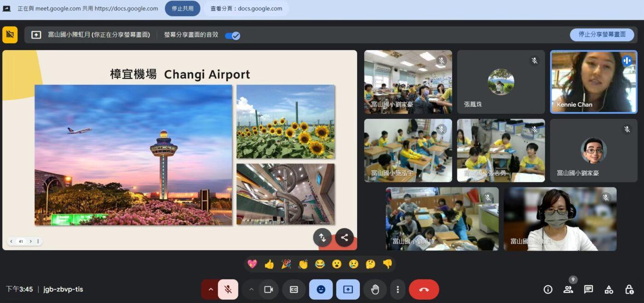Click the swap arrows icon on slide
This screenshot has width=644, height=303.
tap(322, 238)
